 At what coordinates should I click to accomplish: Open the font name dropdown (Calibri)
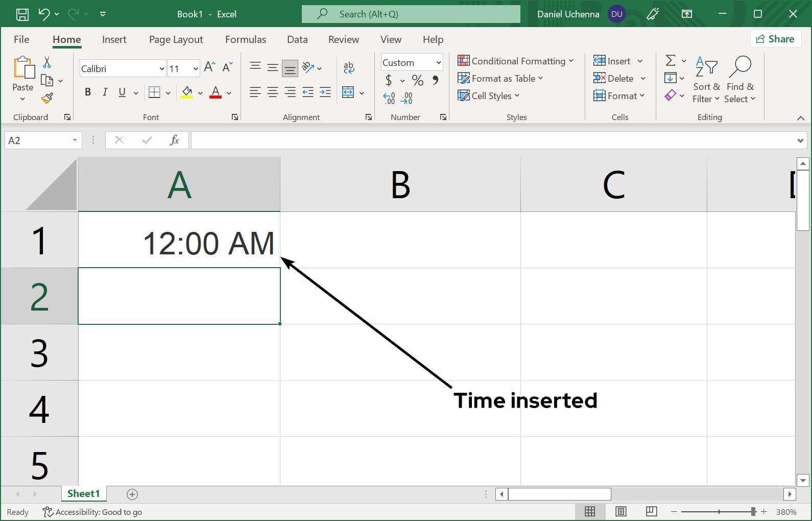click(162, 68)
